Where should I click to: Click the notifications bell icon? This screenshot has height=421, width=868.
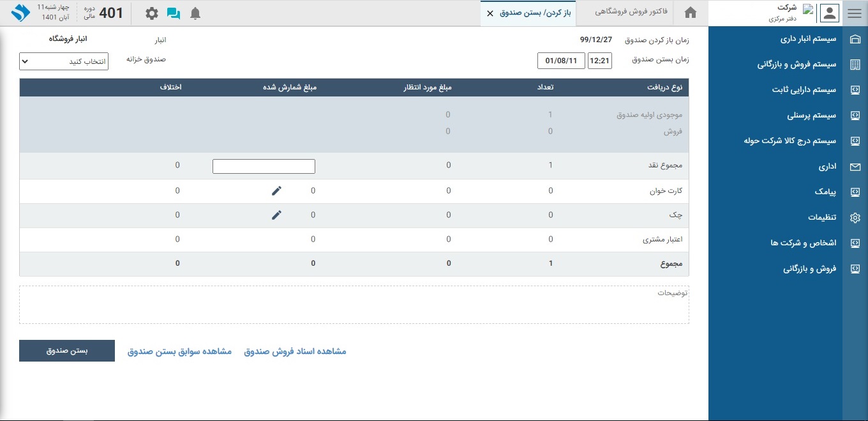point(195,13)
